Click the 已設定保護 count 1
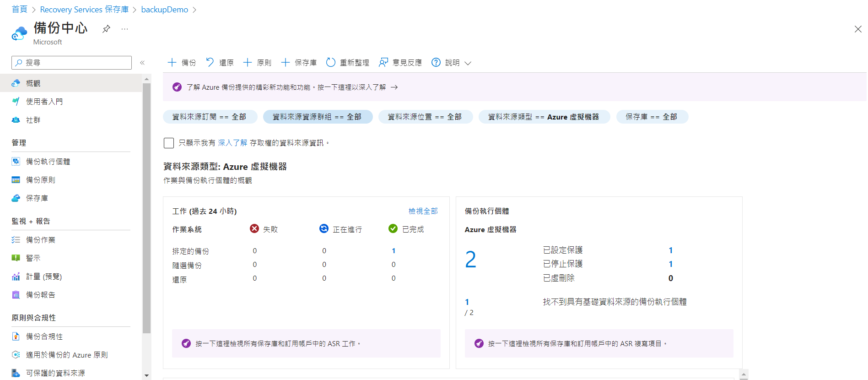Viewport: 868px width, 380px height. point(671,250)
